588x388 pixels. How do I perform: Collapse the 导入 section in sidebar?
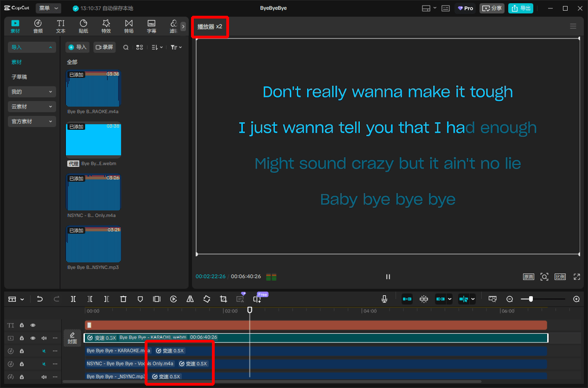tap(32, 47)
